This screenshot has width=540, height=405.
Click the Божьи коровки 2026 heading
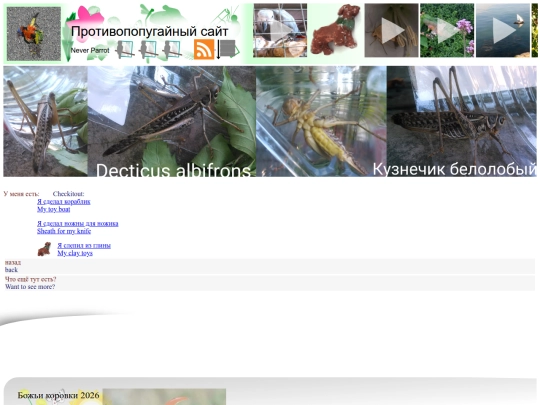59,395
